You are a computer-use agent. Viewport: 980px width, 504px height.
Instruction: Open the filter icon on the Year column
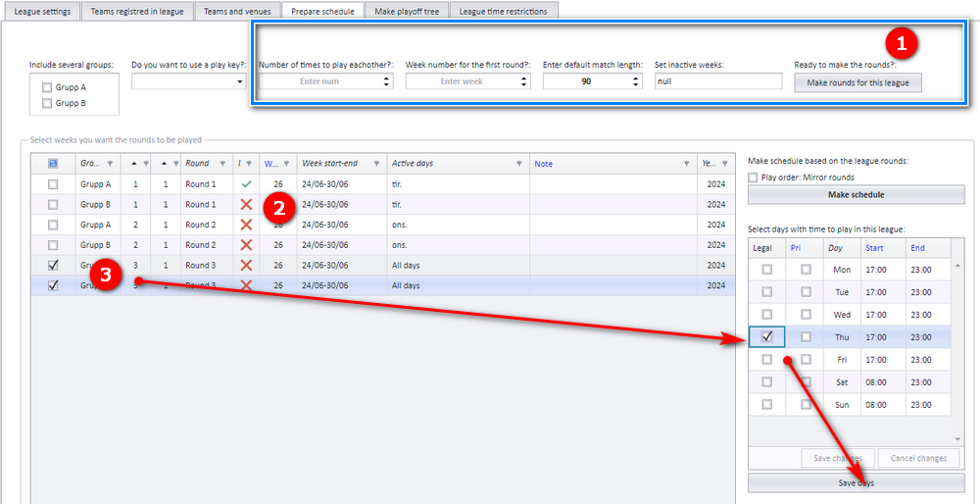pyautogui.click(x=724, y=164)
